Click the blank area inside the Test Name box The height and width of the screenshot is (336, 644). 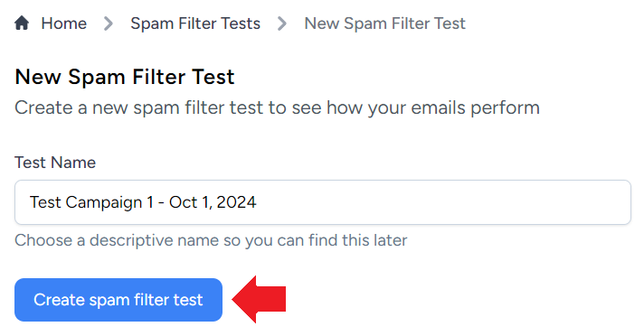pos(443,202)
